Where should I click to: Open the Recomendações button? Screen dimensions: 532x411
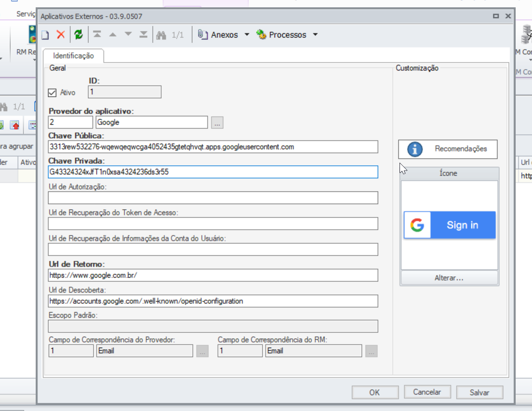tap(448, 149)
